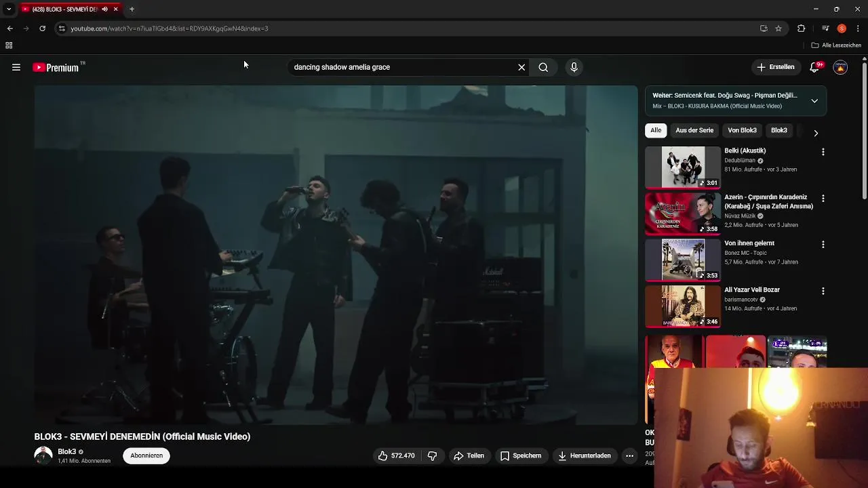The height and width of the screenshot is (488, 868).
Task: Open the Chrome three-dot menu
Action: (858, 28)
